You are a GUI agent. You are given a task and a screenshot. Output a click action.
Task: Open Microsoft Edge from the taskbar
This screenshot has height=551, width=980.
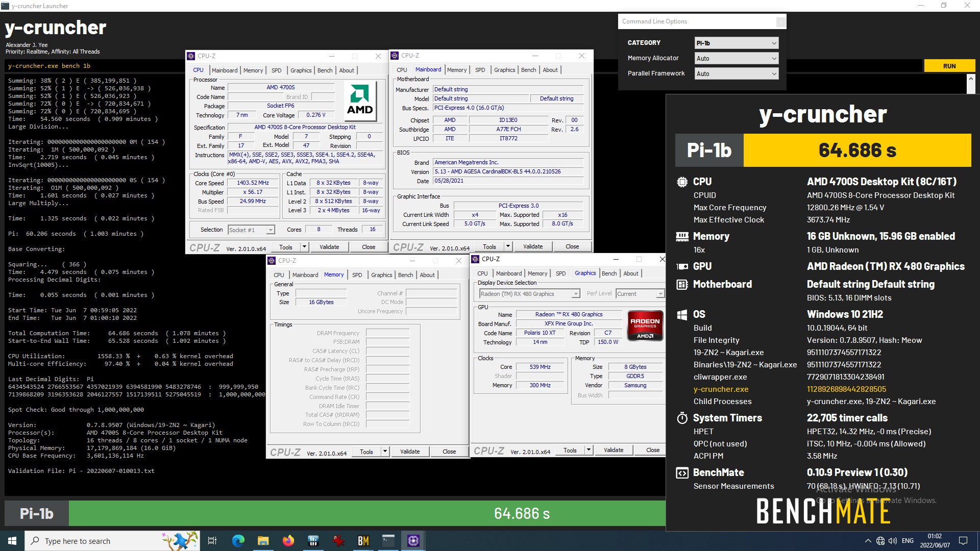[x=238, y=541]
